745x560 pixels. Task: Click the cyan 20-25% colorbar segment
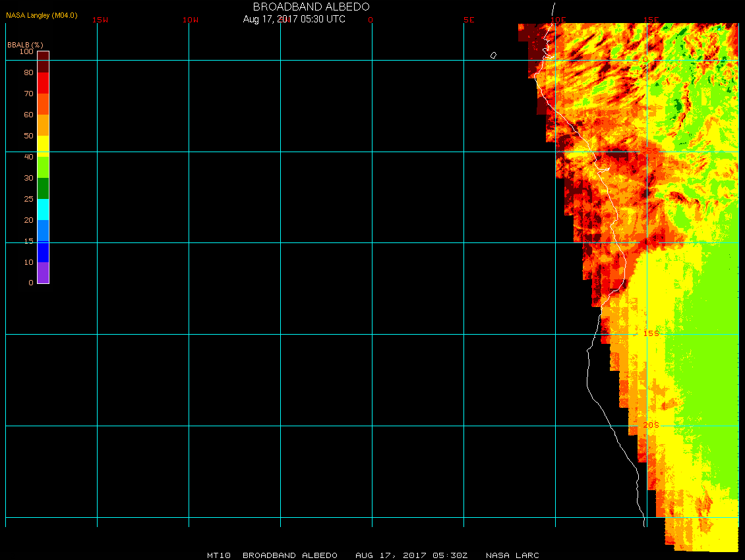[43, 210]
